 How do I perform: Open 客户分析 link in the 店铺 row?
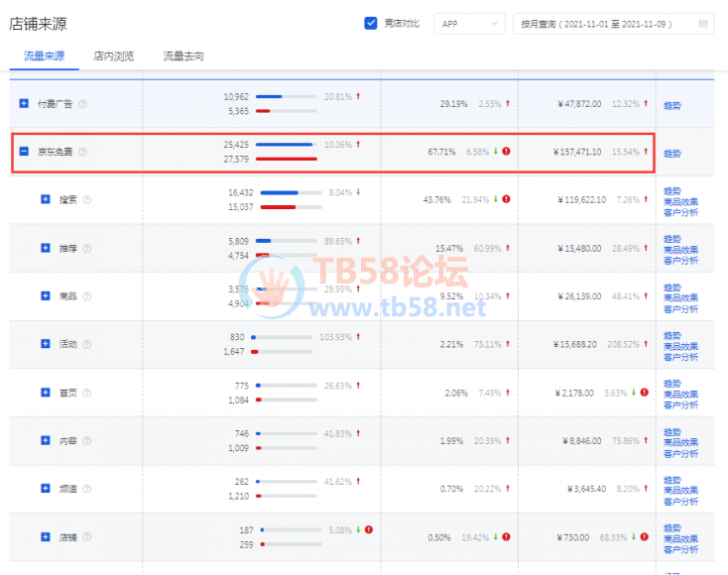tap(680, 549)
